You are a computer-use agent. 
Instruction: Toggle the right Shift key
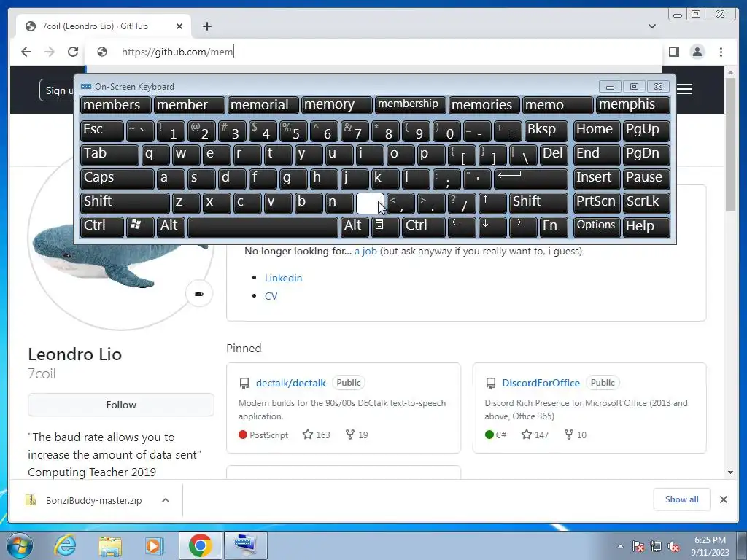click(538, 203)
